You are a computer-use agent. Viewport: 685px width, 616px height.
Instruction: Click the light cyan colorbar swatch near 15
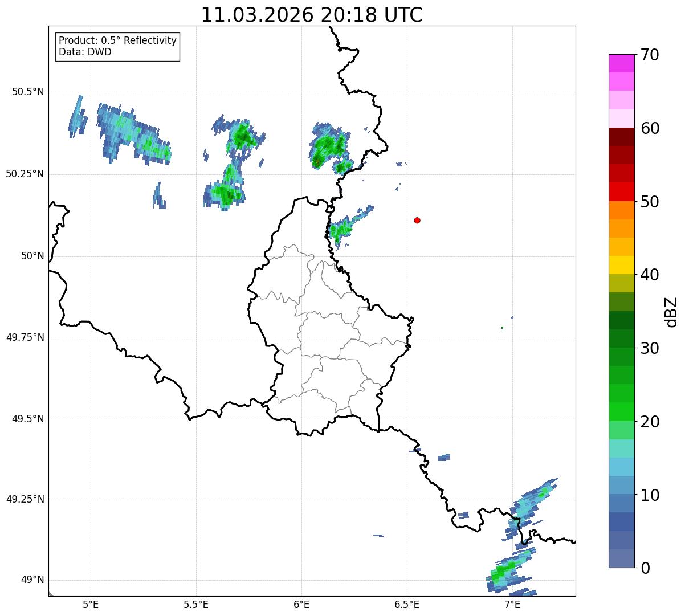621,448
